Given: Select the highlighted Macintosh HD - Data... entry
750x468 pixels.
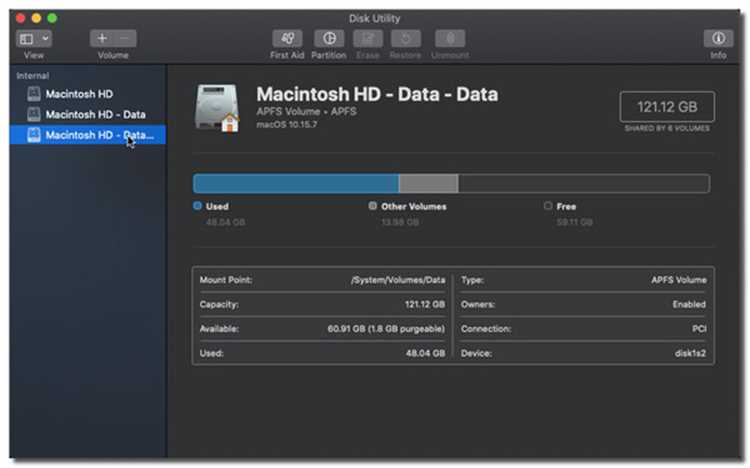Looking at the screenshot, I should tap(88, 135).
